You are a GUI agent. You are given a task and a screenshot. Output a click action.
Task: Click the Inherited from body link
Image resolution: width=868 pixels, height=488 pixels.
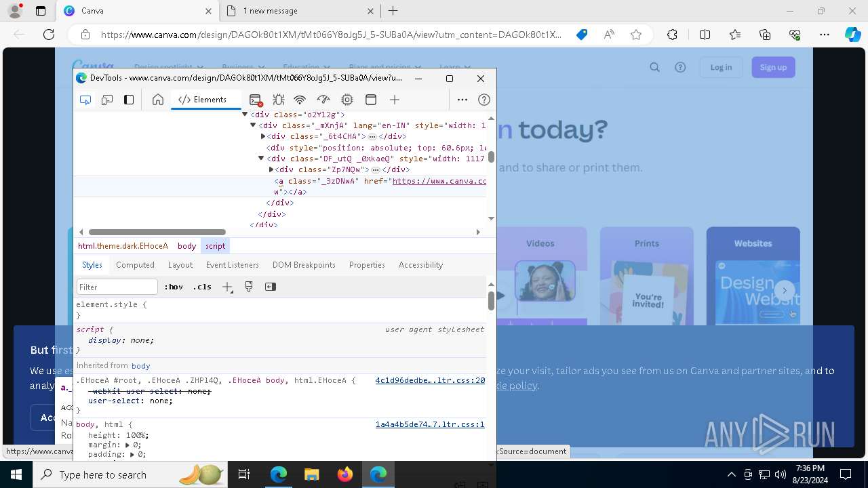pyautogui.click(x=140, y=365)
